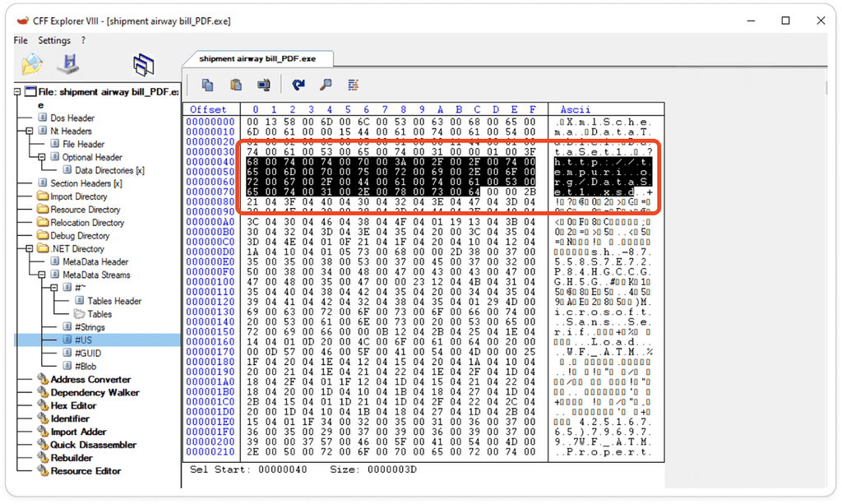Click the rightmost list icon in hex toolbar

coord(353,85)
